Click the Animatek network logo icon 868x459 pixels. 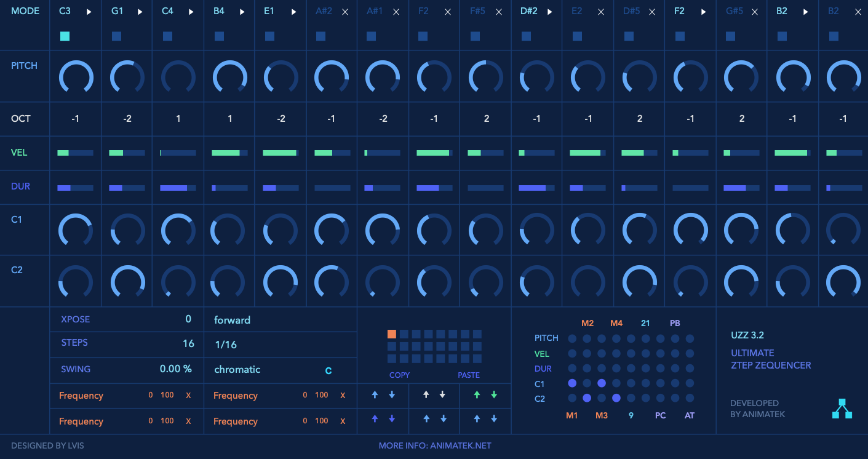(x=842, y=409)
